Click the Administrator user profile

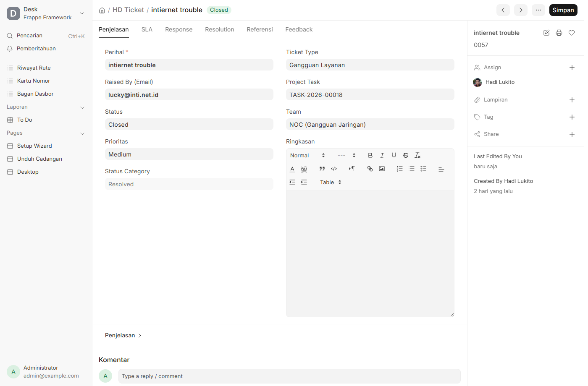(46, 372)
